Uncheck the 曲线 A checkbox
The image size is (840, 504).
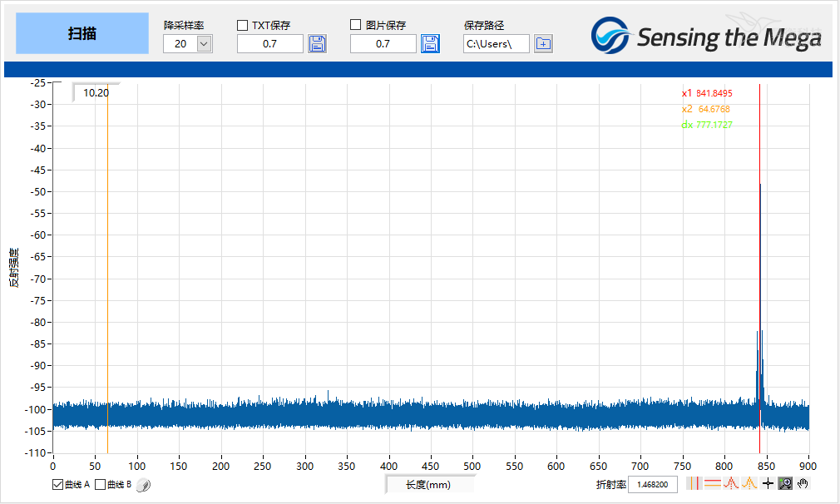(57, 485)
